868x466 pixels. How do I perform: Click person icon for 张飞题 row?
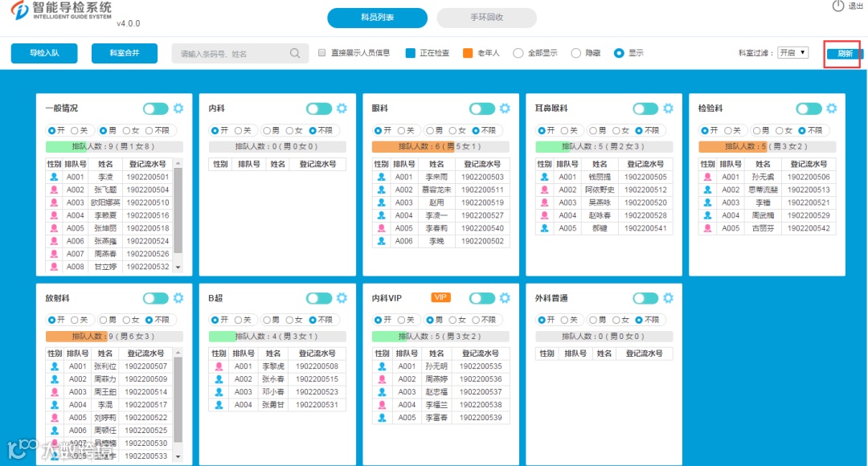point(54,190)
